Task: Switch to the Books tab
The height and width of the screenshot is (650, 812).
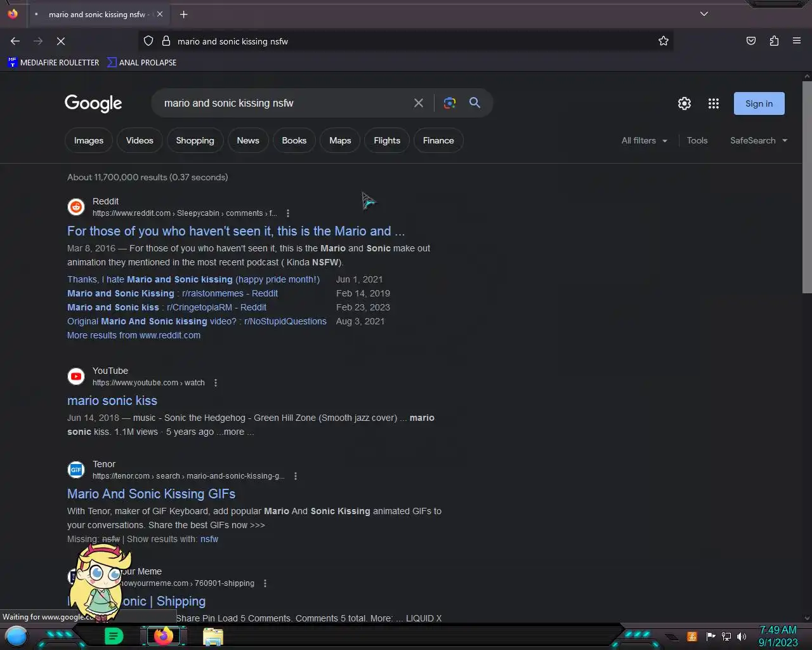Action: coord(294,140)
